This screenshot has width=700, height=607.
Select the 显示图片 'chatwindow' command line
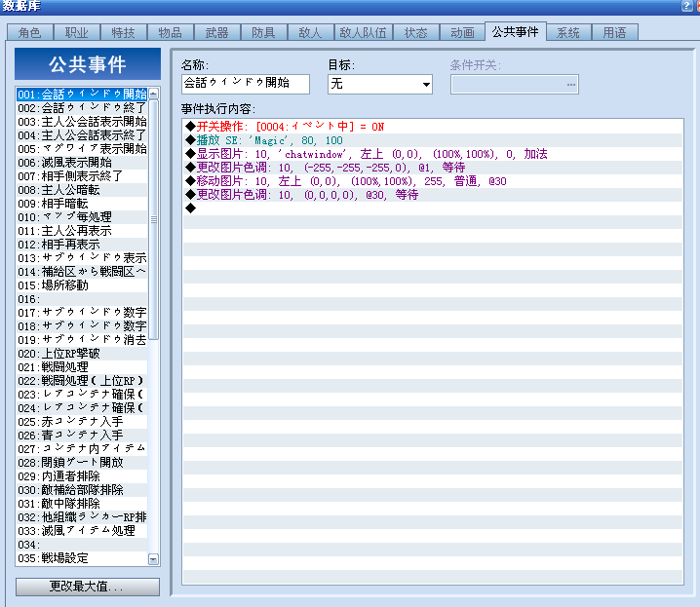[x=433, y=154]
